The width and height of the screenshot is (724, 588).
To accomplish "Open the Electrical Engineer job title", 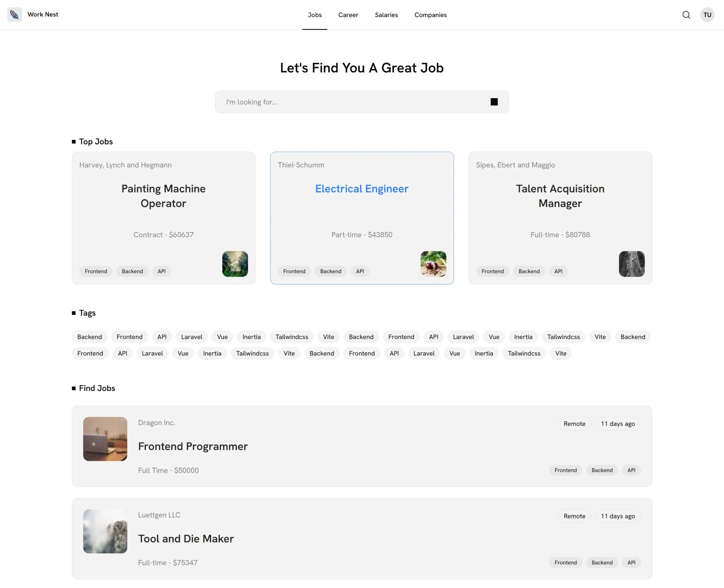I will point(361,189).
